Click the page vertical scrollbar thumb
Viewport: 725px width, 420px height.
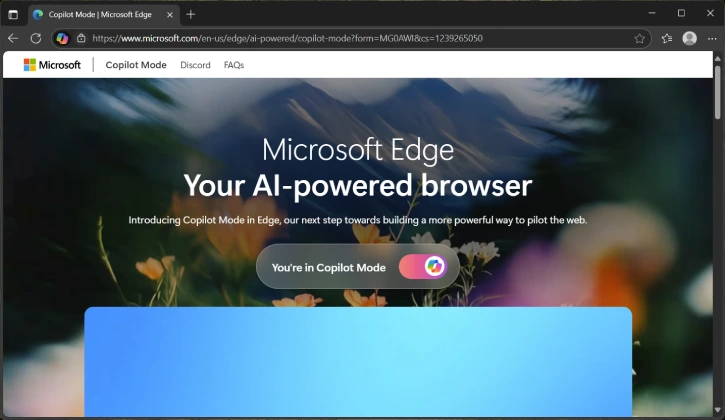(718, 92)
